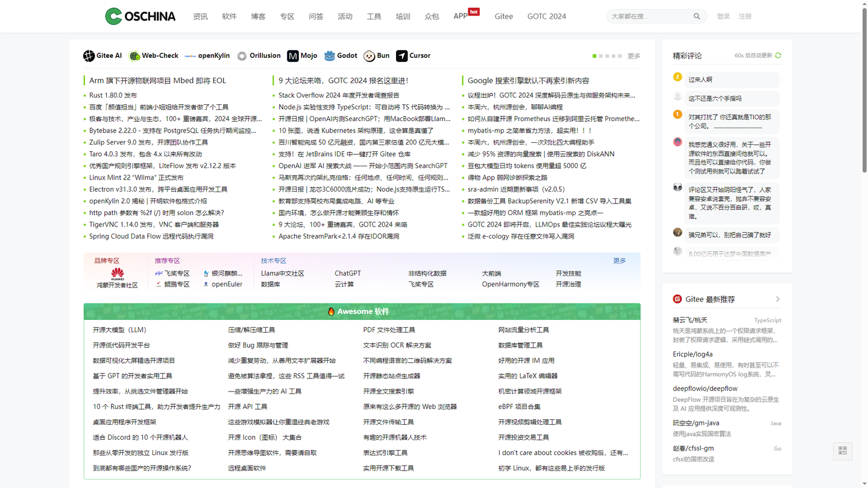The height and width of the screenshot is (488, 868).
Task: Open 表达式引擎工具 entry
Action: tap(385, 452)
